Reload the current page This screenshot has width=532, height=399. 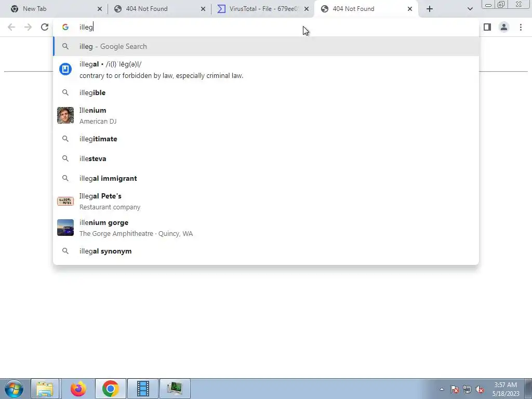[x=45, y=27]
